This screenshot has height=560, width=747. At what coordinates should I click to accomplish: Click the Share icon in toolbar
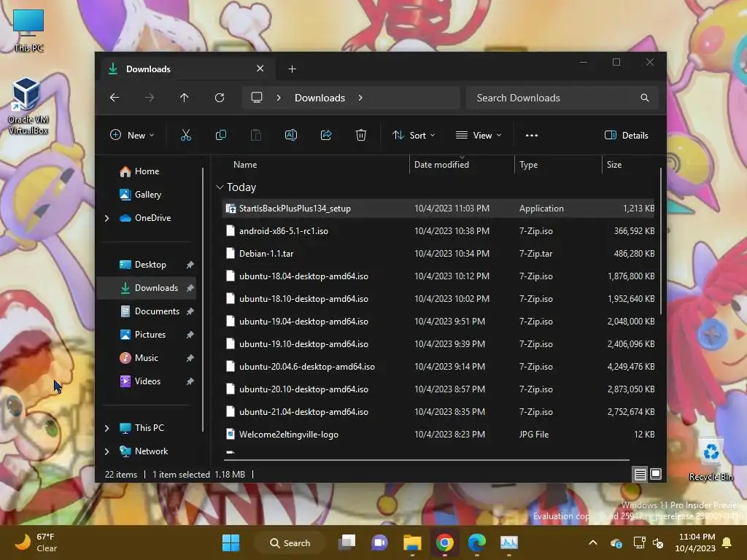pyautogui.click(x=326, y=135)
